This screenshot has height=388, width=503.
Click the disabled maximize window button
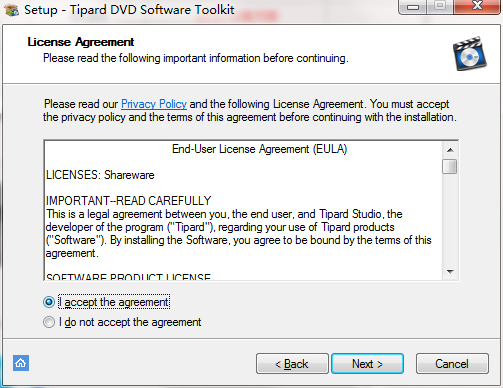tap(440, 6)
